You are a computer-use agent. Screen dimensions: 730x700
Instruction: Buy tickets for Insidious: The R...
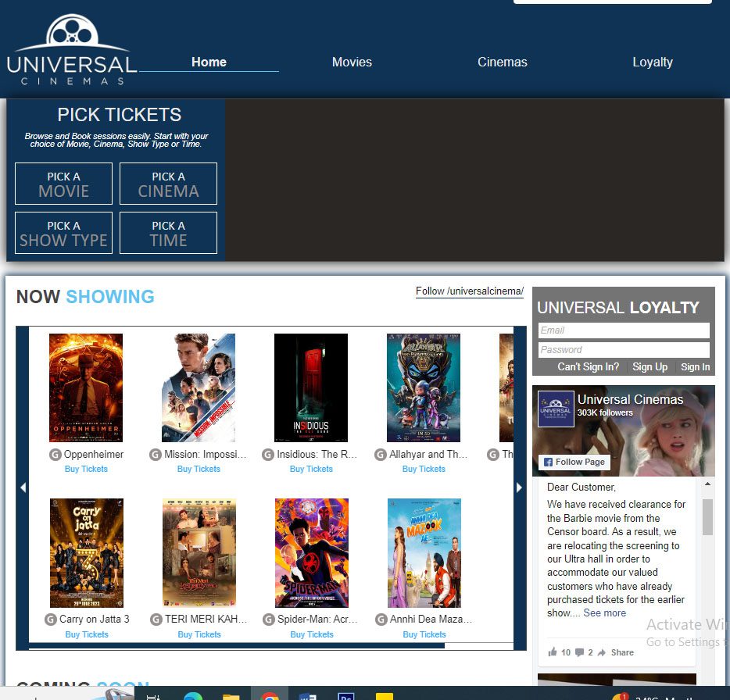(311, 470)
